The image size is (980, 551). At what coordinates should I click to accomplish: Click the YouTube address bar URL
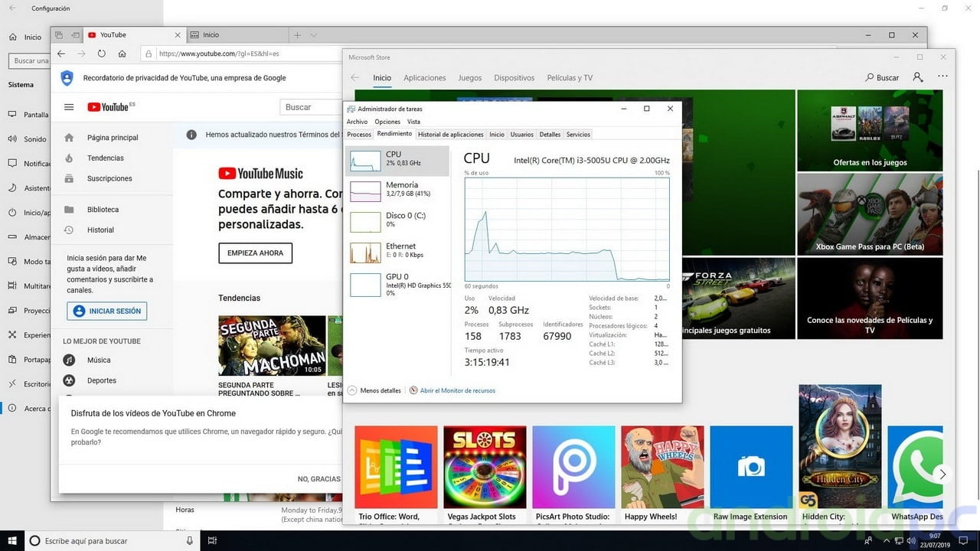pos(218,54)
